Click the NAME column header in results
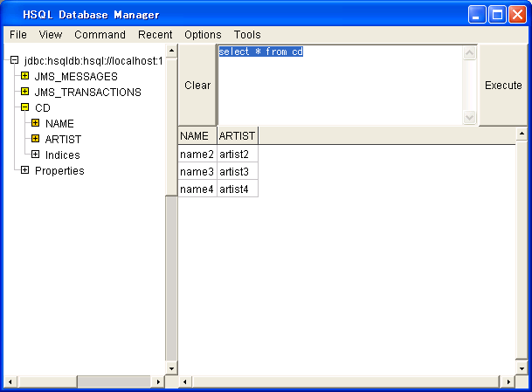This screenshot has width=532, height=392. tap(197, 135)
